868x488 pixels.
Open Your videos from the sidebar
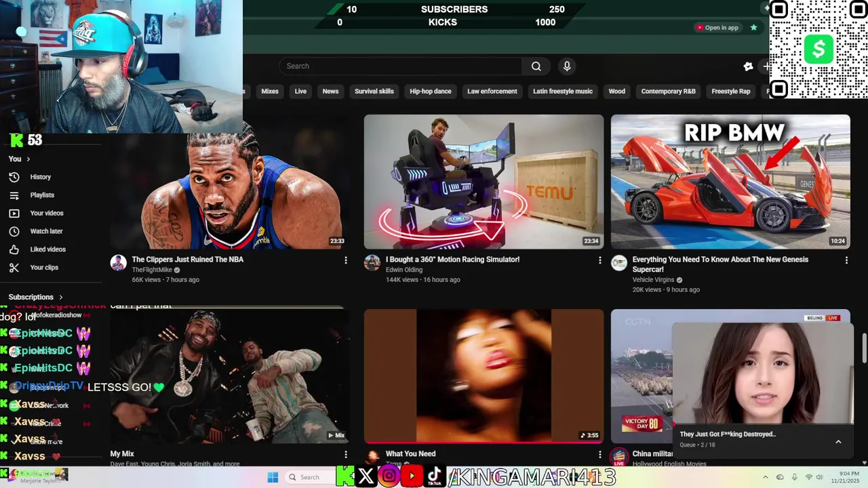[46, 213]
